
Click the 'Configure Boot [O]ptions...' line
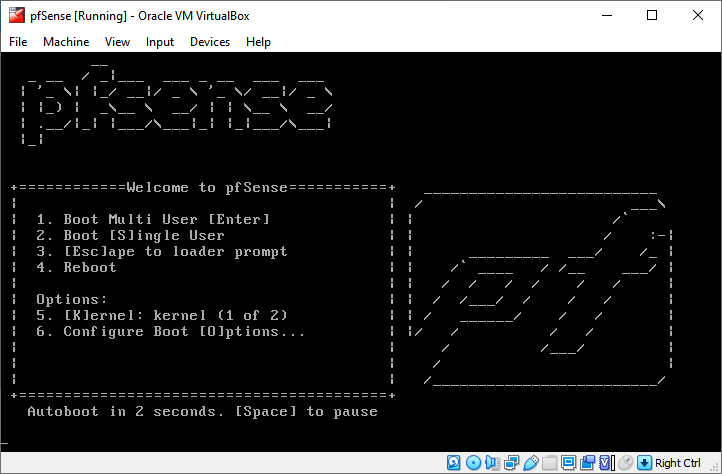[x=170, y=332]
